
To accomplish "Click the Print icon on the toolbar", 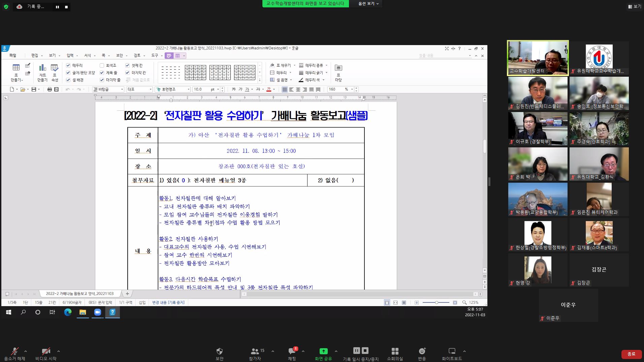I will (50, 89).
